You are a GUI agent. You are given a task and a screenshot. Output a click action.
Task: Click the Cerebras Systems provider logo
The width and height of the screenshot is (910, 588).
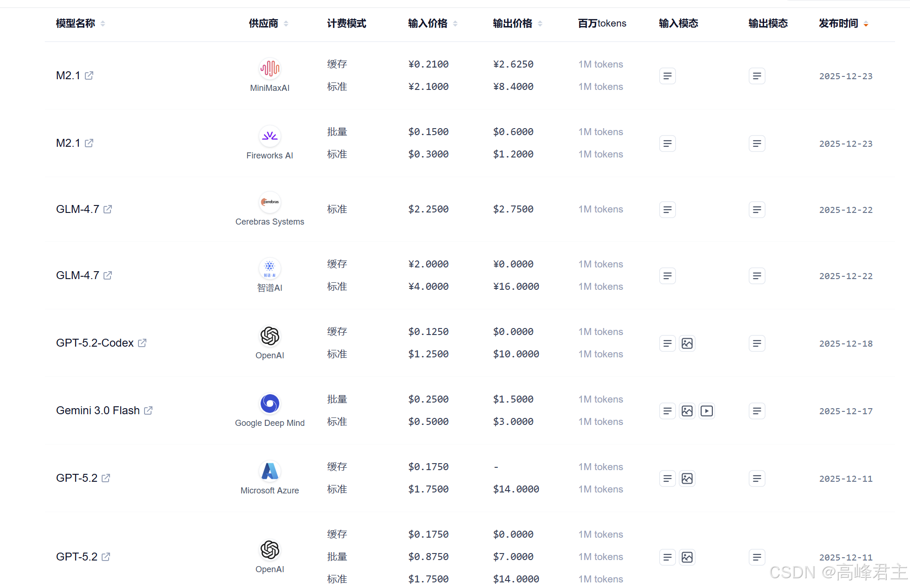(269, 202)
